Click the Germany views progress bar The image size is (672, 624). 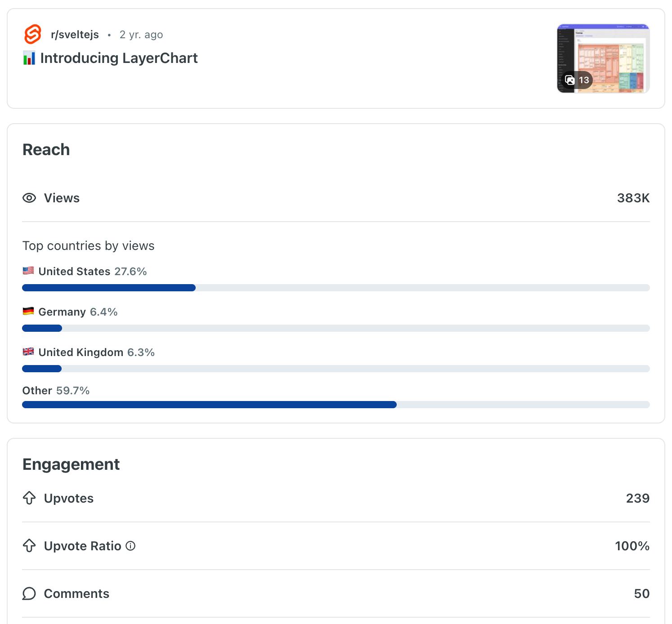click(336, 328)
